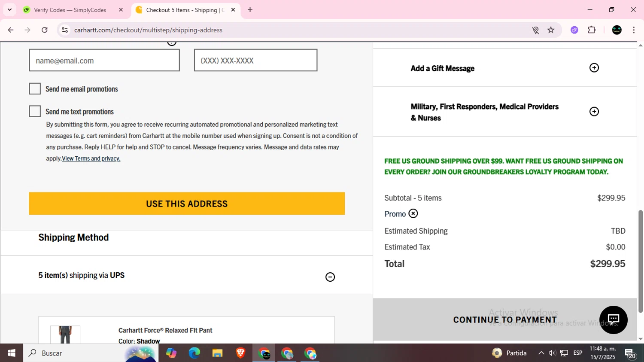Click the Estimated Tax $0.00 value
Image resolution: width=644 pixels, height=362 pixels.
click(x=615, y=247)
